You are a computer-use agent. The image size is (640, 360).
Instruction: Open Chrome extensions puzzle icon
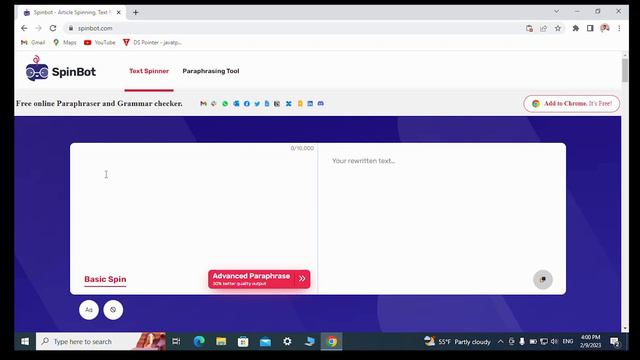point(576,28)
